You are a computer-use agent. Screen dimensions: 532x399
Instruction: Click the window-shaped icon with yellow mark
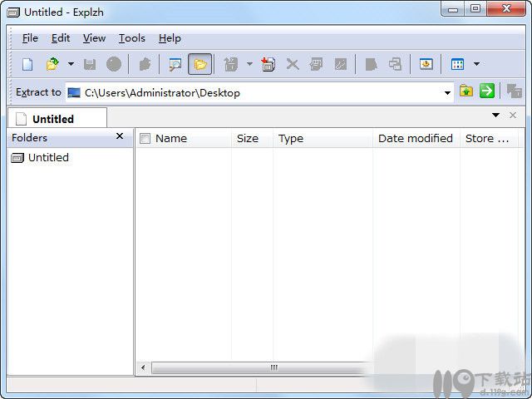pos(426,64)
